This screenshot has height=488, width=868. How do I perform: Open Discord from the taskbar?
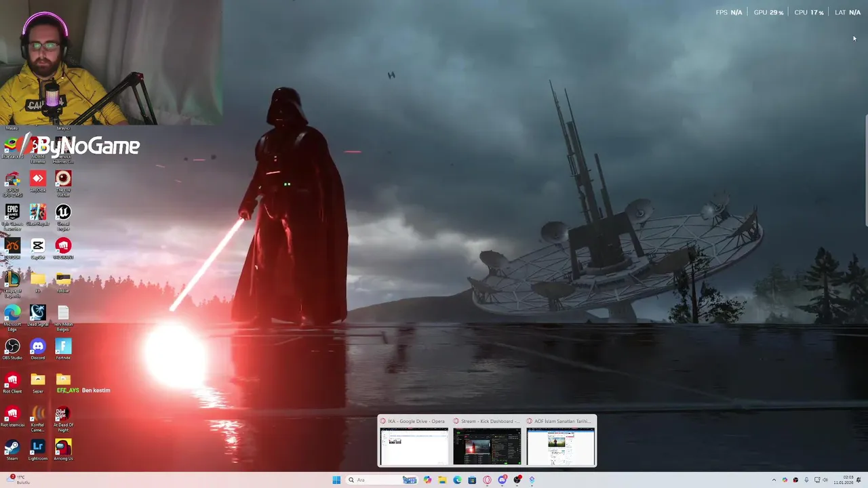(x=502, y=480)
